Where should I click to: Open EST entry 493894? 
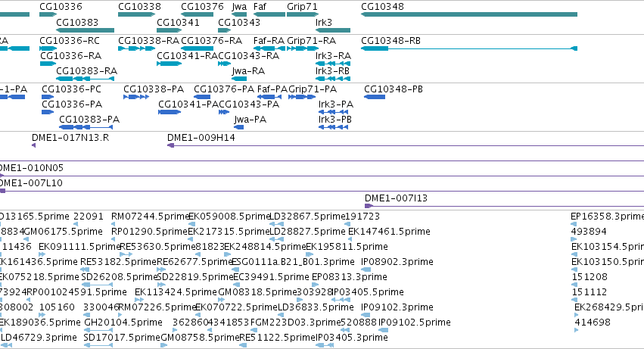tap(589, 232)
